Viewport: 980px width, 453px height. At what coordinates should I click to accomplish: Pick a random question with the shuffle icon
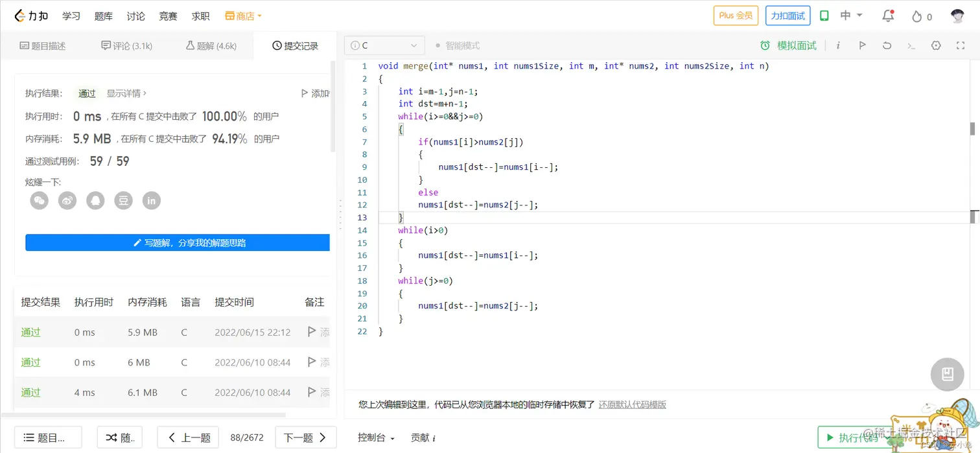119,437
